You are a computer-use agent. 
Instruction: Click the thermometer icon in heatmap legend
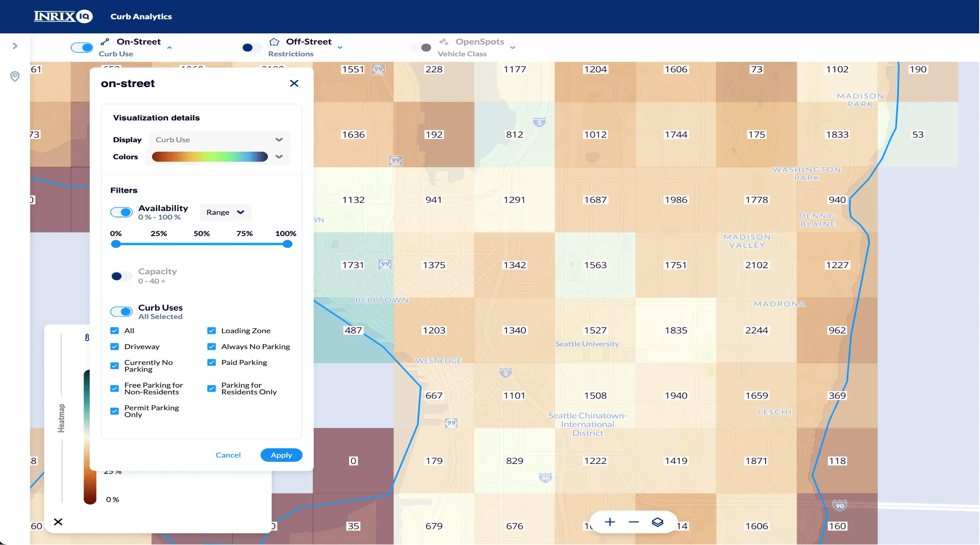tap(87, 337)
